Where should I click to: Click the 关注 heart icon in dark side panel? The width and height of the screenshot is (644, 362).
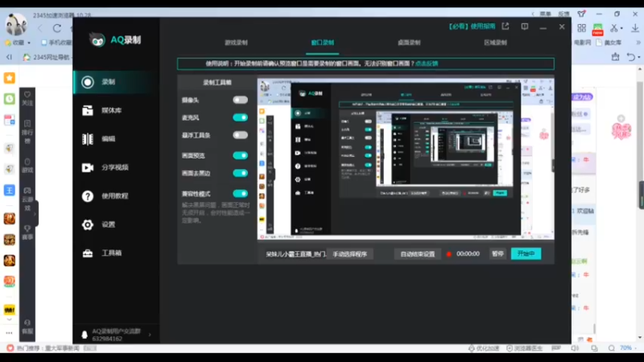27,94
